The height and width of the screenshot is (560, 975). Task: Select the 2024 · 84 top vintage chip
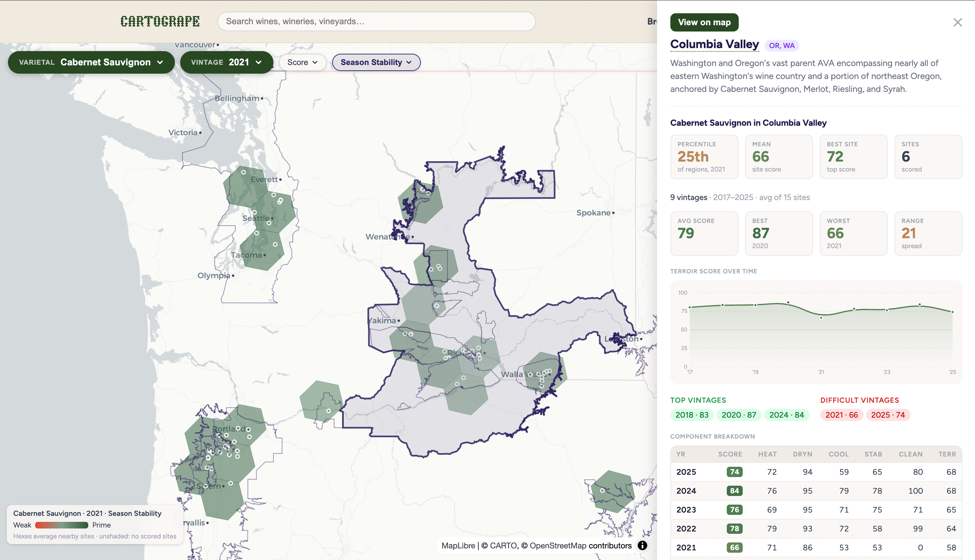tap(787, 415)
